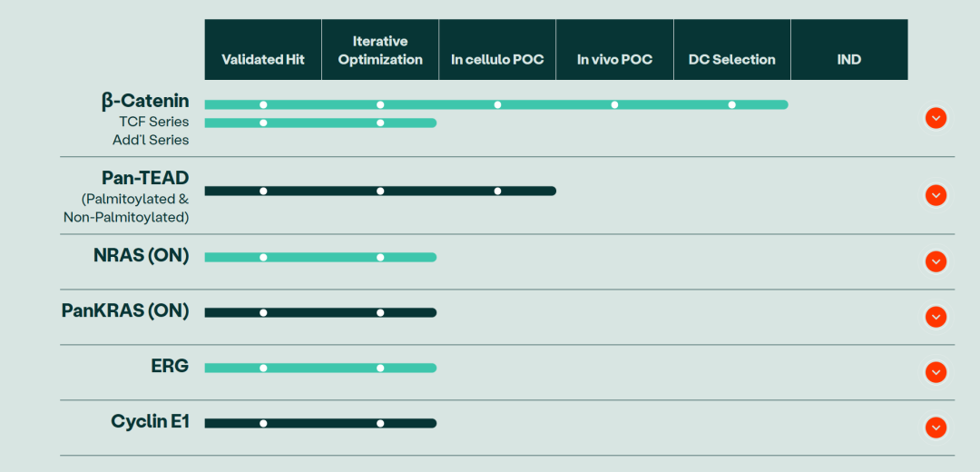Click the TCF Series label
980x472 pixels.
pos(153,122)
